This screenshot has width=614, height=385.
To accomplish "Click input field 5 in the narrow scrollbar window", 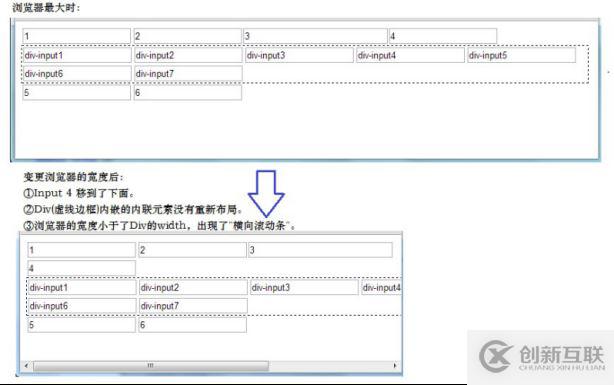I will coord(81,325).
